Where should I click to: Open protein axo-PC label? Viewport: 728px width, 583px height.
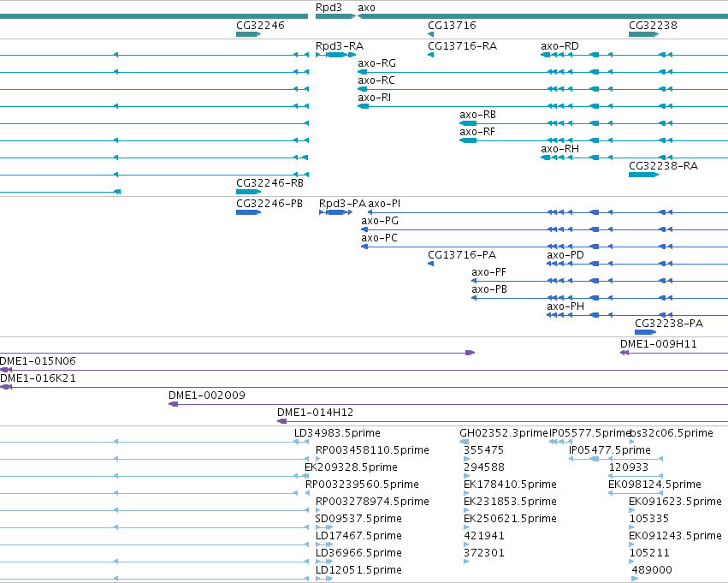(379, 238)
